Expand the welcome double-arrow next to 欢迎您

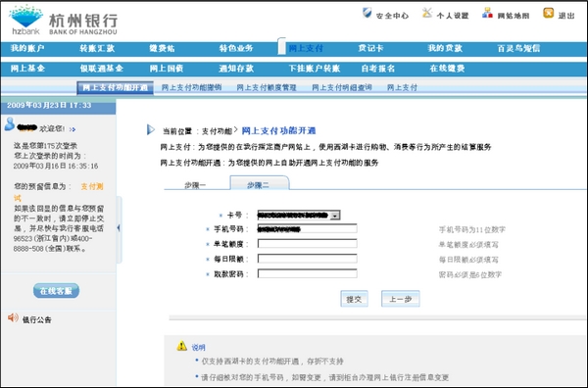coord(73,129)
